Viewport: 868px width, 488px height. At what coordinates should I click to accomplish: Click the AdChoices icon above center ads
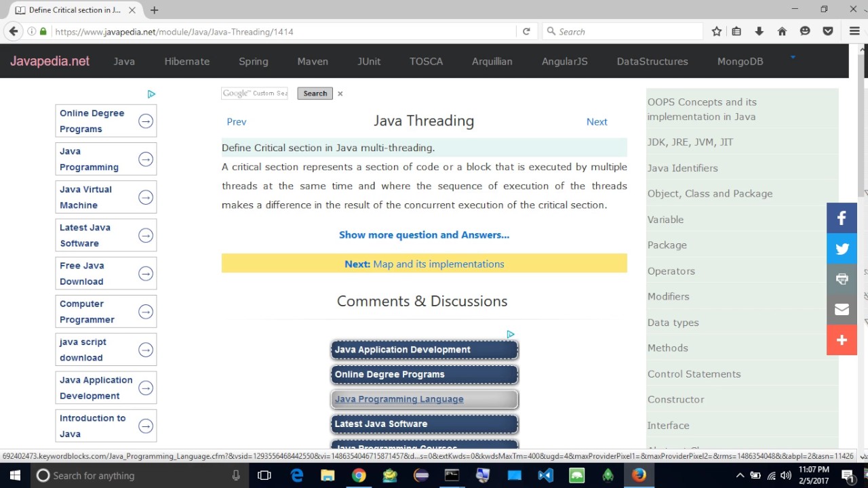pyautogui.click(x=511, y=334)
